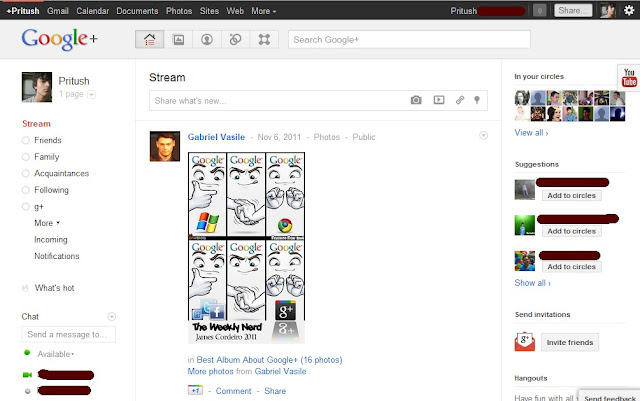This screenshot has height=401, width=640.
Task: Select the Following circle radio
Action: tap(26, 190)
